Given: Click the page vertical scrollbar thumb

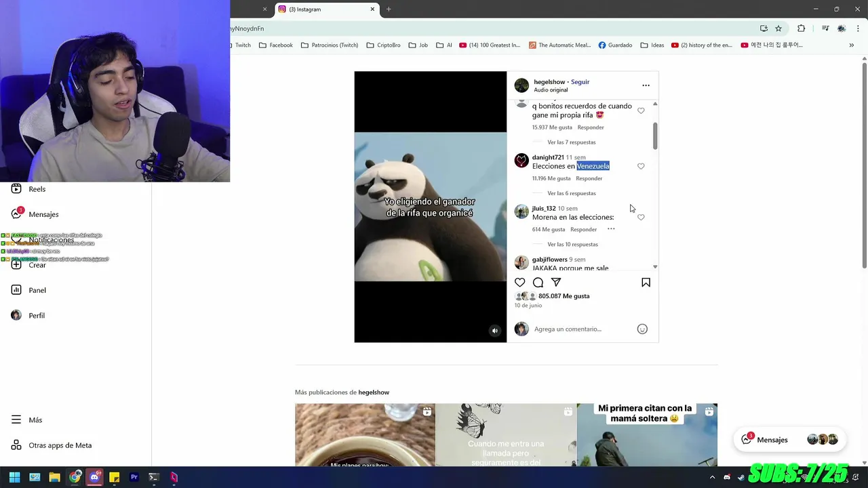Looking at the screenshot, I should click(865, 166).
